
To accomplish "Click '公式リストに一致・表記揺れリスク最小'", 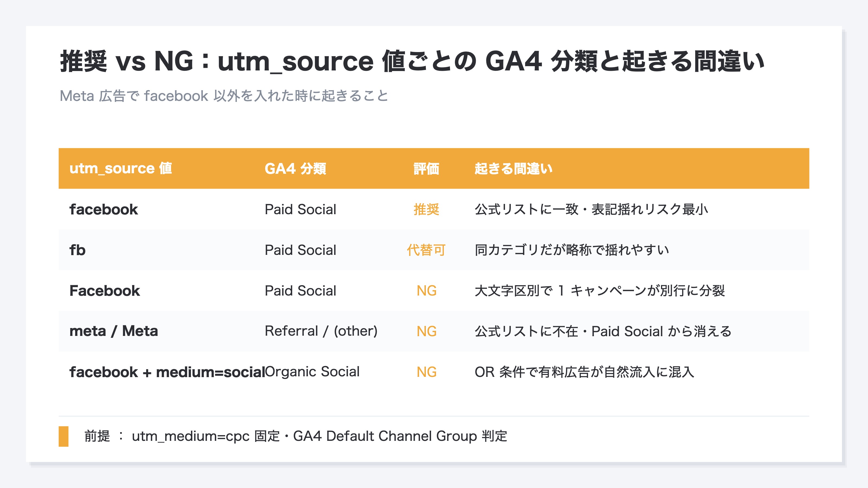I will pos(591,209).
